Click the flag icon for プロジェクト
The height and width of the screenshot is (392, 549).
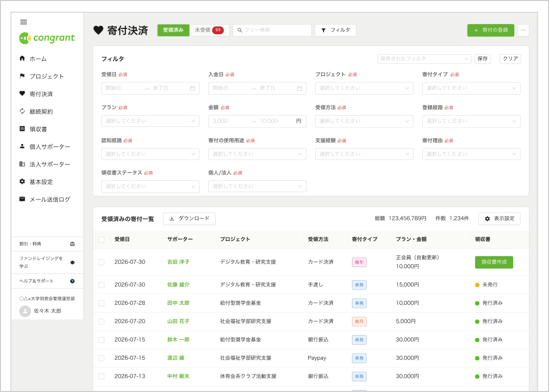point(22,75)
